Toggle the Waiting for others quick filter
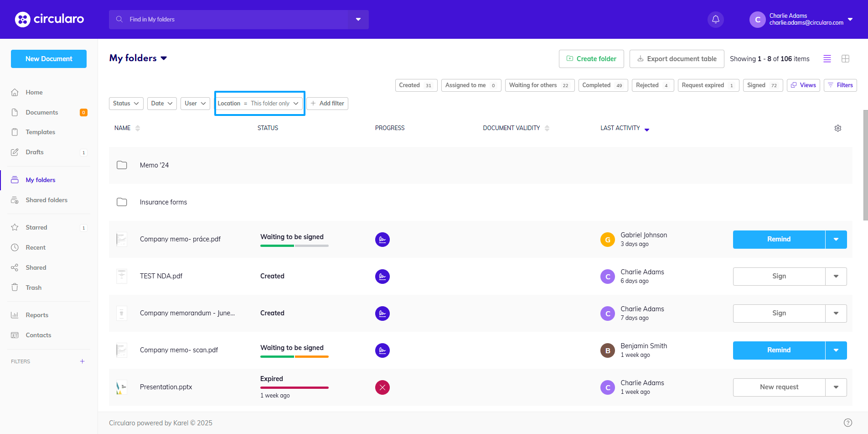868x434 pixels. (x=539, y=85)
